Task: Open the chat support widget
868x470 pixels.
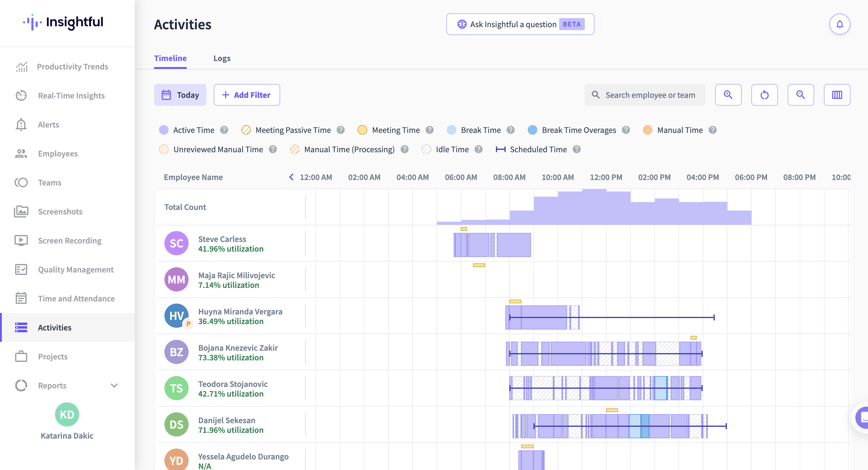Action: tap(862, 417)
